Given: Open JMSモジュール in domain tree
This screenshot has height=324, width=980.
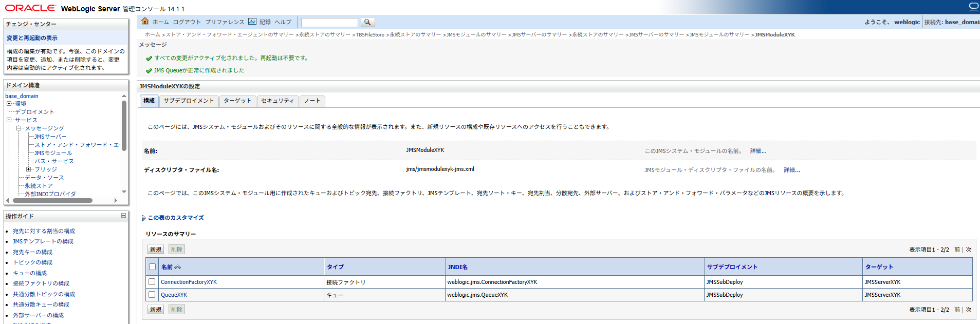Looking at the screenshot, I should (53, 153).
